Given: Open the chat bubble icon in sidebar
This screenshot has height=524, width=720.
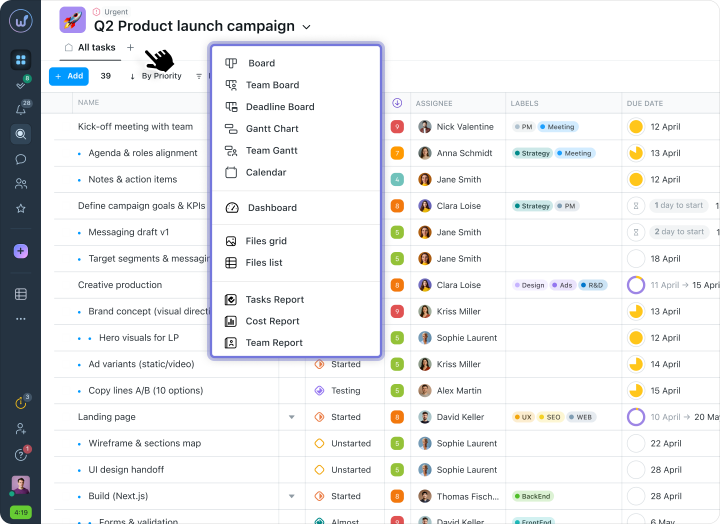Looking at the screenshot, I should tap(21, 159).
